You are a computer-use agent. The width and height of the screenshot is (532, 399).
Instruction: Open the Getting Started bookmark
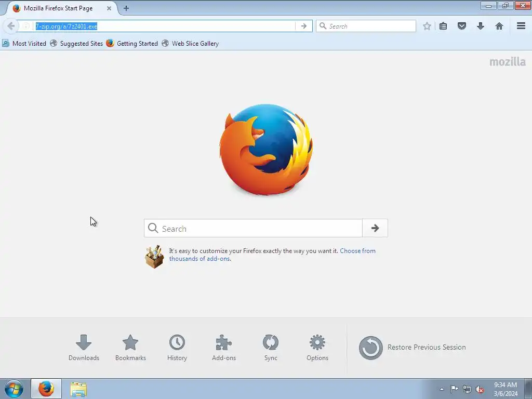click(132, 44)
